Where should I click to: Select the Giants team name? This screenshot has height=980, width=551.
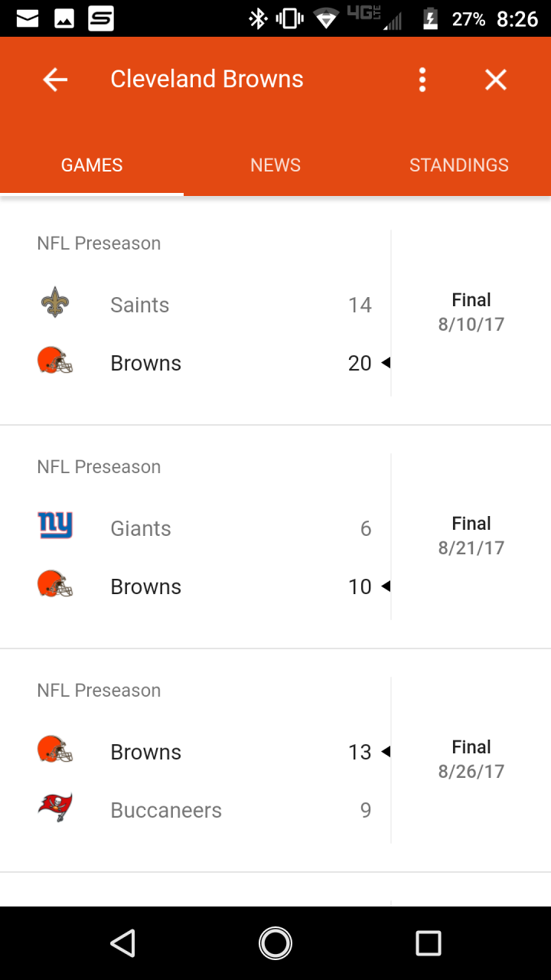(x=141, y=528)
